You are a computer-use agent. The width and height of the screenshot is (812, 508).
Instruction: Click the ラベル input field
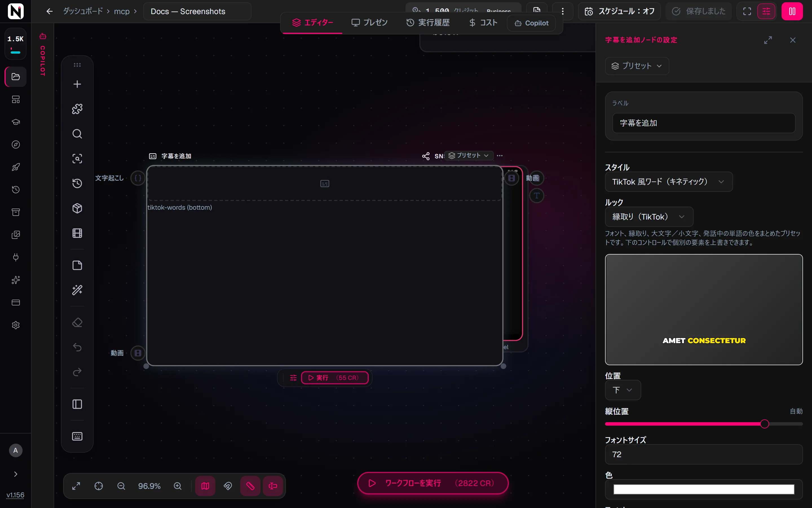(x=704, y=123)
